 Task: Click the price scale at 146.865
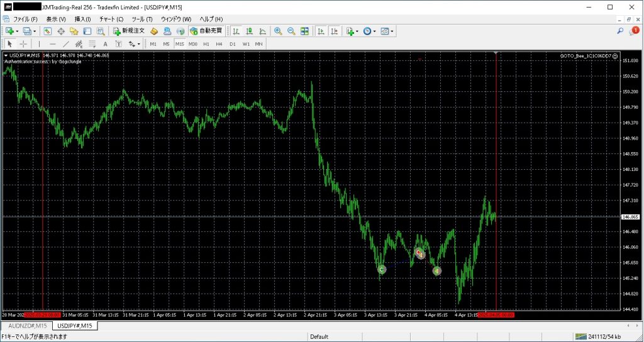630,217
